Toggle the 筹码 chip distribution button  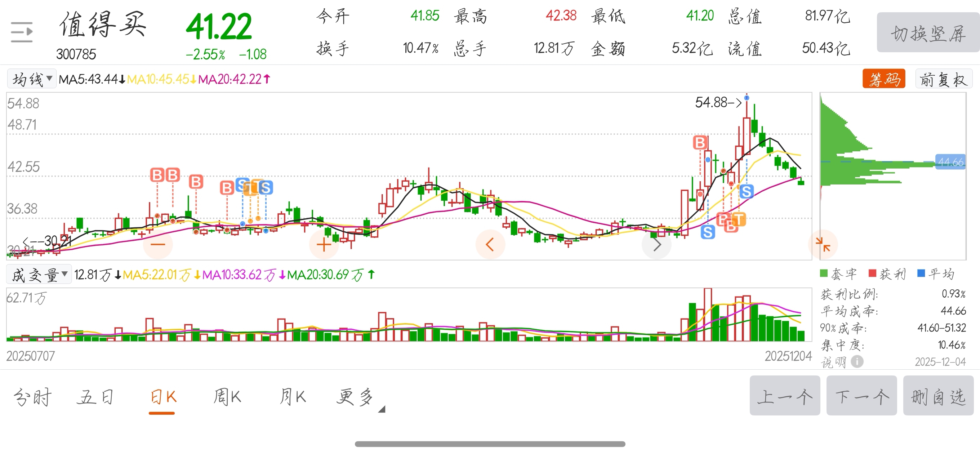pyautogui.click(x=884, y=79)
